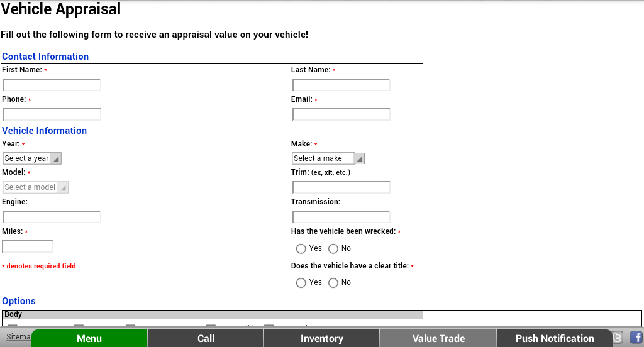Open the Twitter icon in bottom bar

(x=618, y=338)
